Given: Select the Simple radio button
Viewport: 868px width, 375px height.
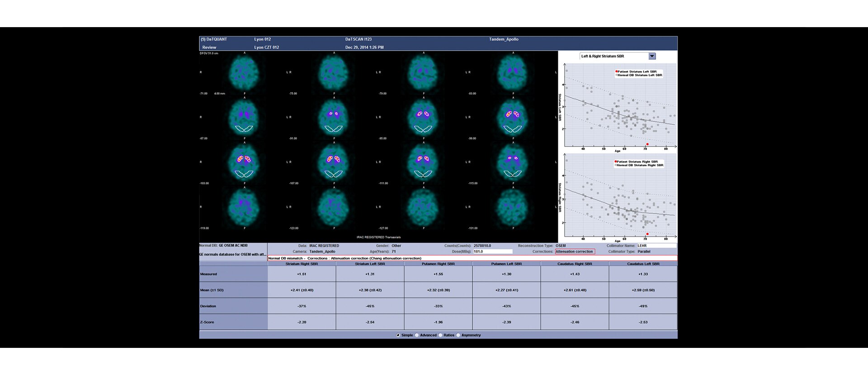Looking at the screenshot, I should pos(398,335).
